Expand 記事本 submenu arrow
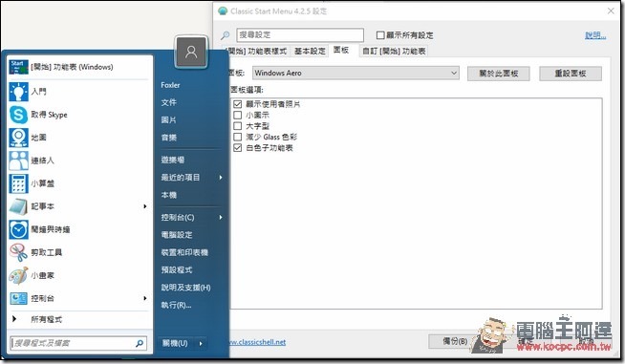This screenshot has height=364, width=625. (x=145, y=206)
